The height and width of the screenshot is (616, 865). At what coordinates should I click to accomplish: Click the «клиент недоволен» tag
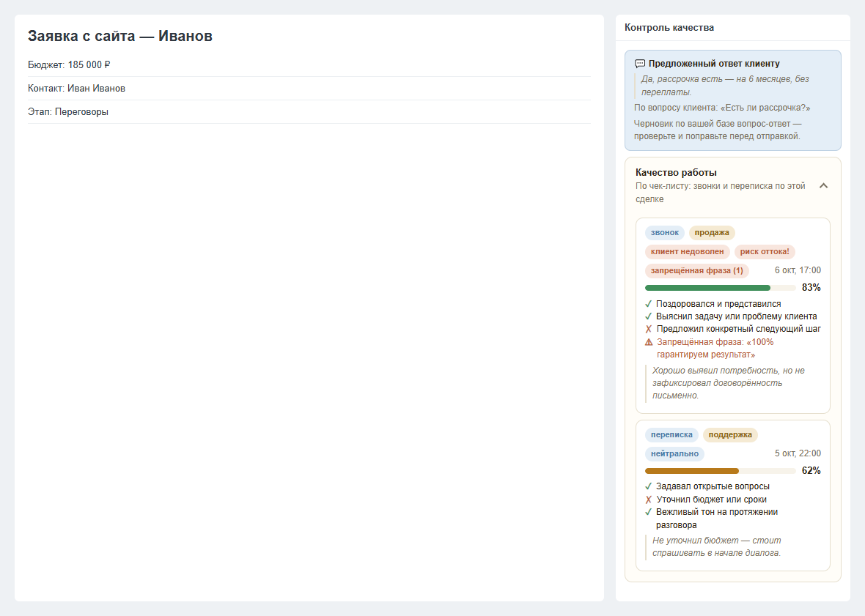pos(688,252)
